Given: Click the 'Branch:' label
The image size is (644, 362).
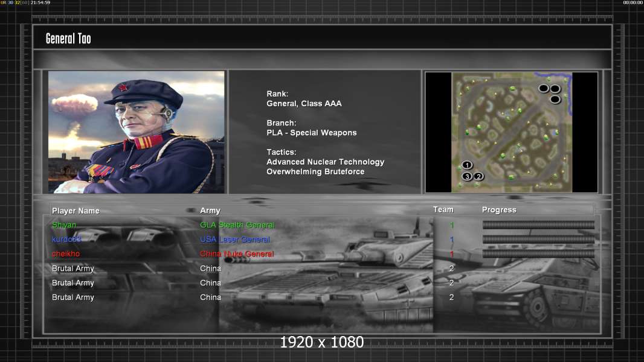Looking at the screenshot, I should [x=282, y=123].
